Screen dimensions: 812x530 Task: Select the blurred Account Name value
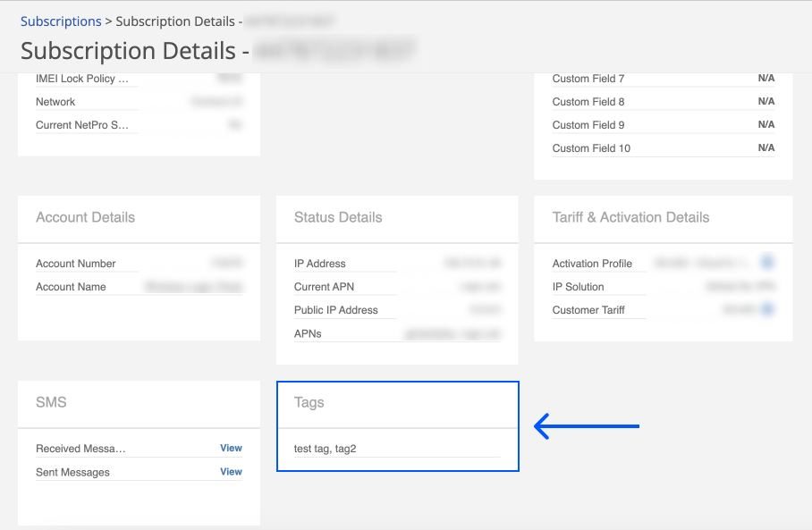point(194,287)
